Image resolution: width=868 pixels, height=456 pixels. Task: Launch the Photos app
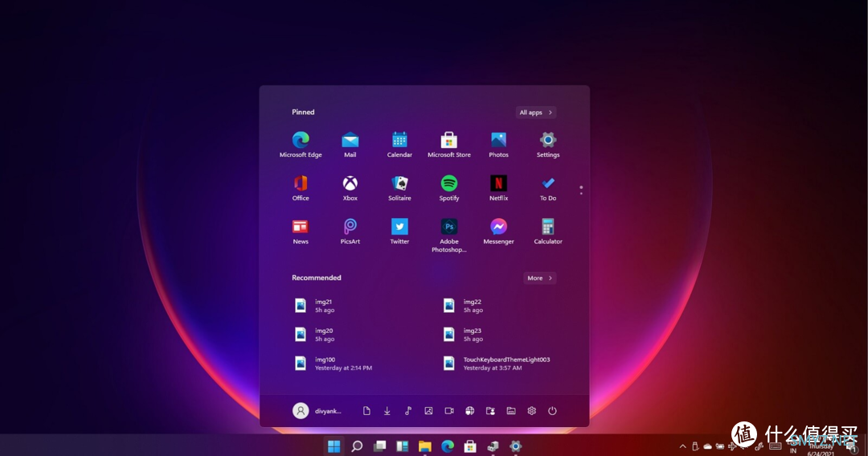click(498, 145)
